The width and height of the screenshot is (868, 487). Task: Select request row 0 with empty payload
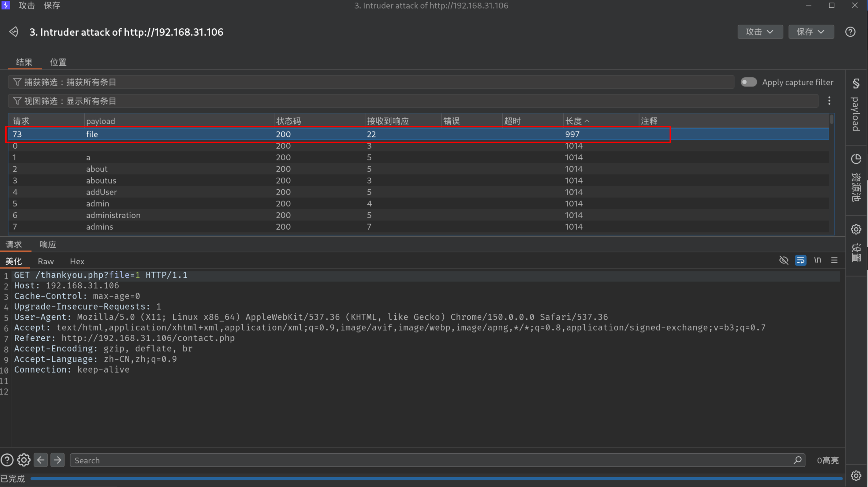419,146
